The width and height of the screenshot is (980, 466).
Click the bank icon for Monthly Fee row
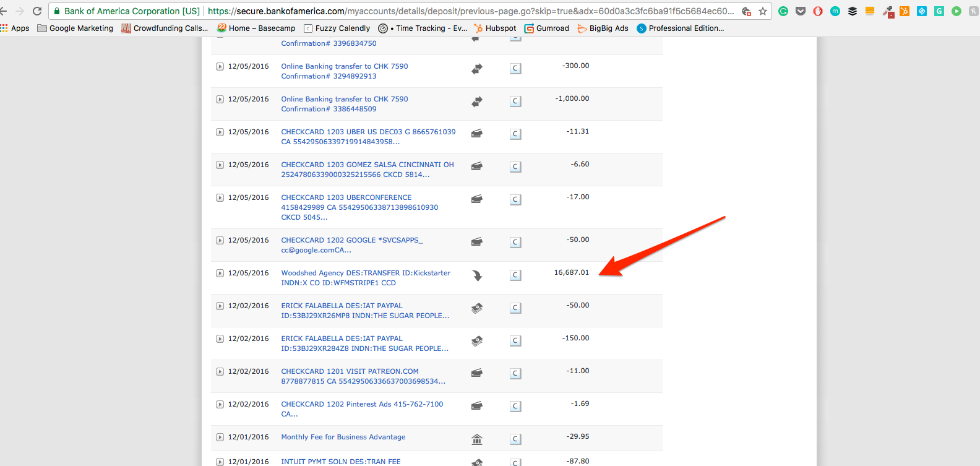click(477, 439)
